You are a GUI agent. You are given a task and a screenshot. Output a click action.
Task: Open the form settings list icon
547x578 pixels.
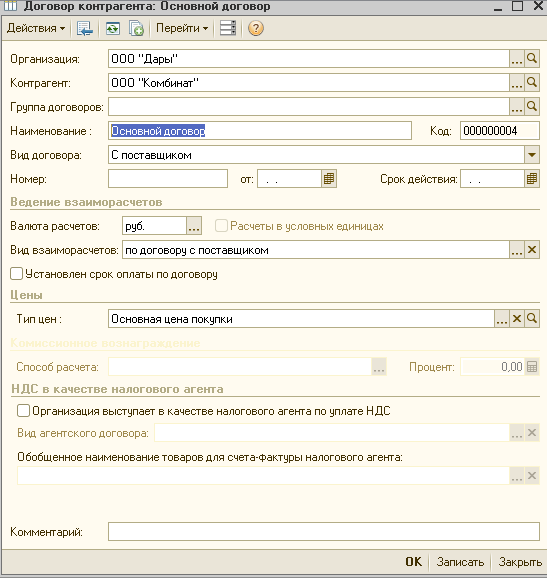tap(228, 28)
